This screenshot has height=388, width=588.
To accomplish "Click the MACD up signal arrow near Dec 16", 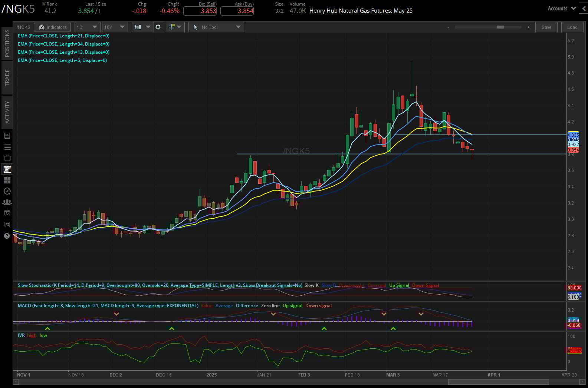I will [x=171, y=328].
